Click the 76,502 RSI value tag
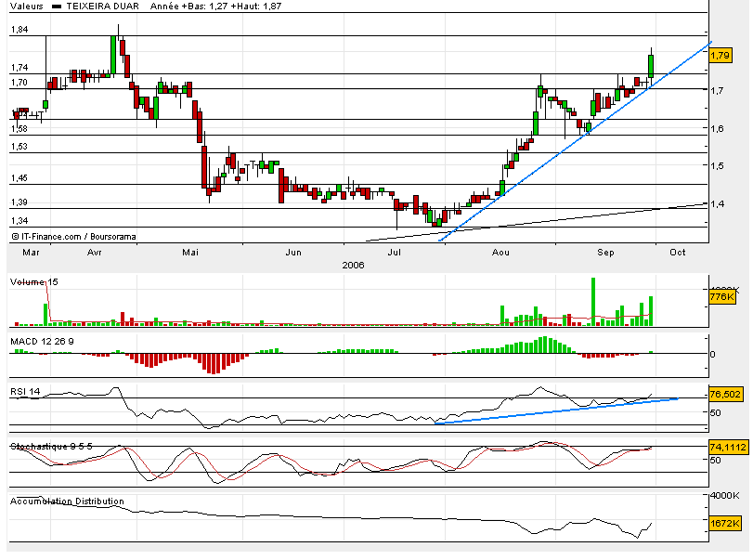Viewport: 753px width, 560px height. (724, 395)
